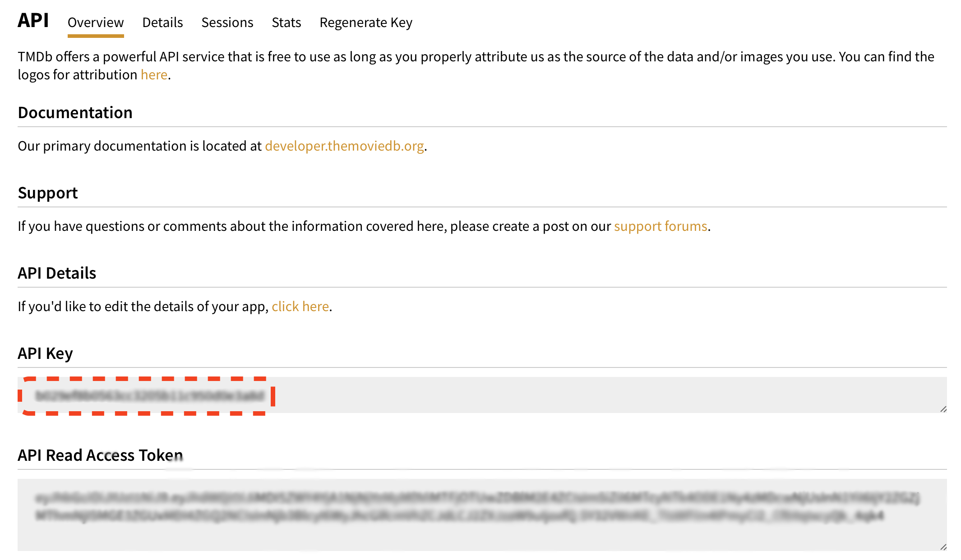961x560 pixels.
Task: Click the API page title
Action: click(x=32, y=20)
